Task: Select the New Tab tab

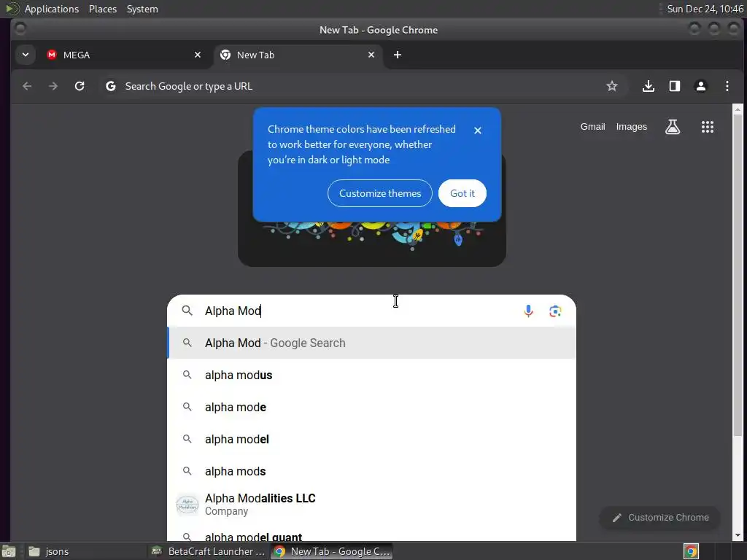Action: pyautogui.click(x=298, y=55)
